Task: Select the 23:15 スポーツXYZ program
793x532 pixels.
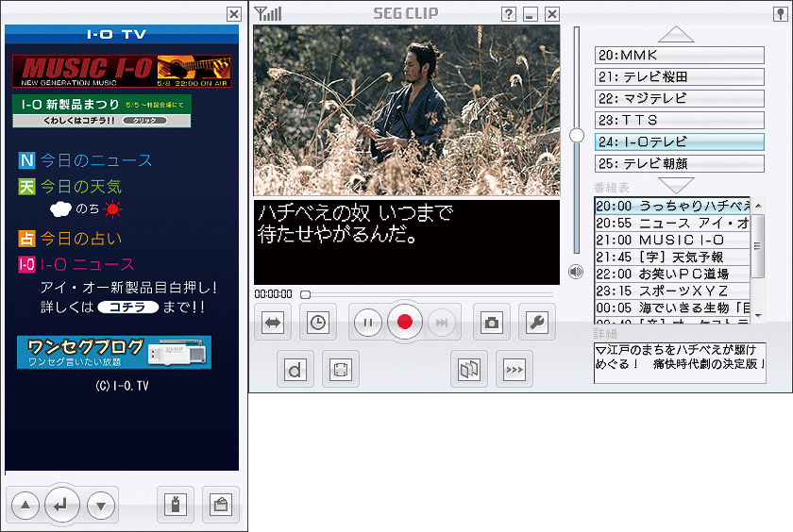Action: [672, 291]
